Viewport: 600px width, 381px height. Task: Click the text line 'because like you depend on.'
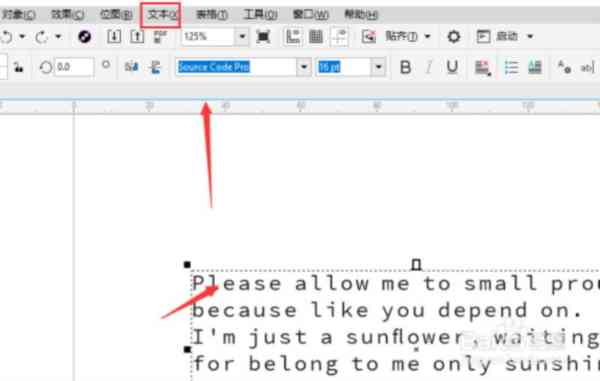pyautogui.click(x=386, y=310)
